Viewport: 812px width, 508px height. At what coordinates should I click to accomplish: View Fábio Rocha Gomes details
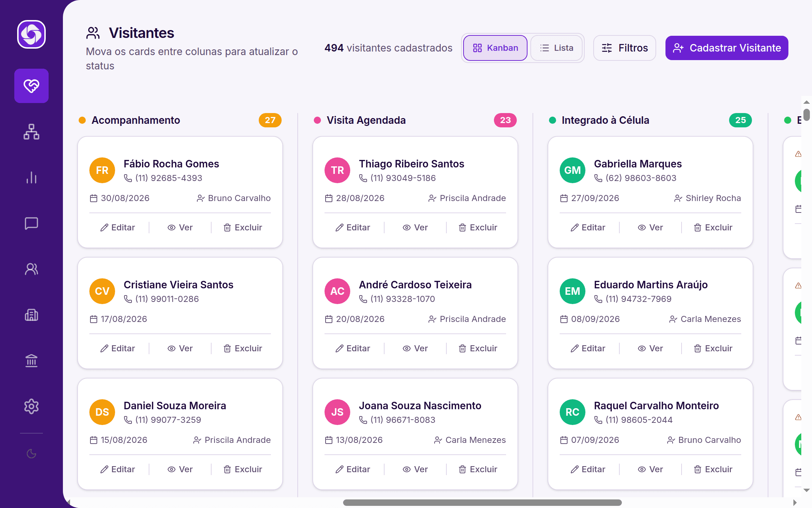click(x=180, y=228)
